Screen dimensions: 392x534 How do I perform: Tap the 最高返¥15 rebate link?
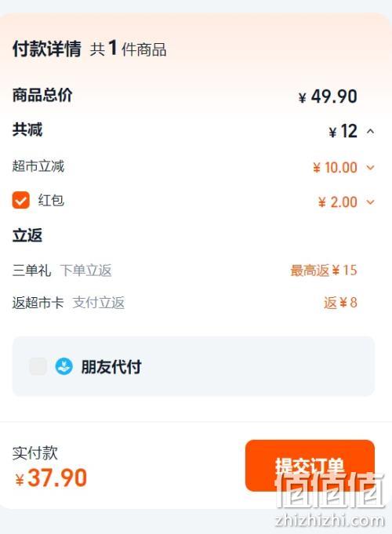click(x=324, y=271)
